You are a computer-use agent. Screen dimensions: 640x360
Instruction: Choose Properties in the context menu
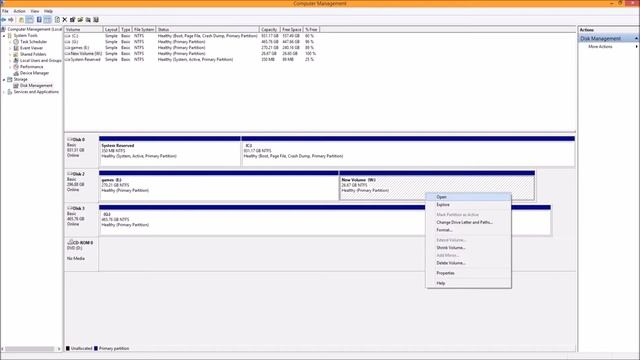pyautogui.click(x=469, y=273)
